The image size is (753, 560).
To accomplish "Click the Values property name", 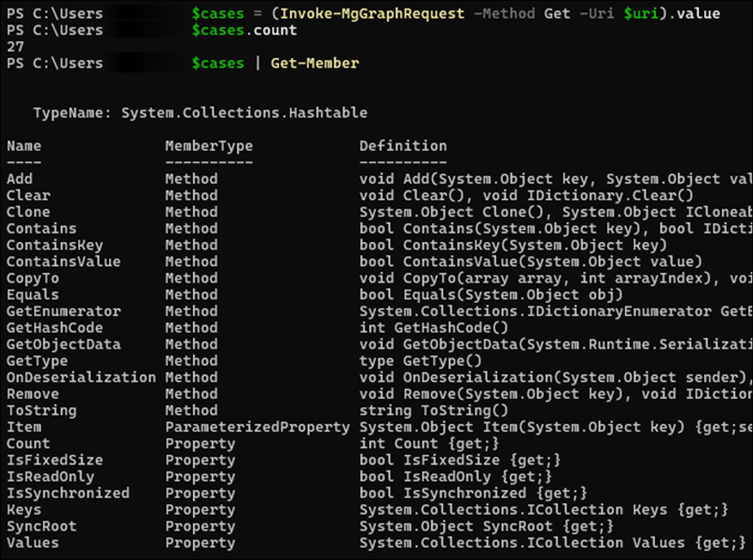I will tap(32, 543).
